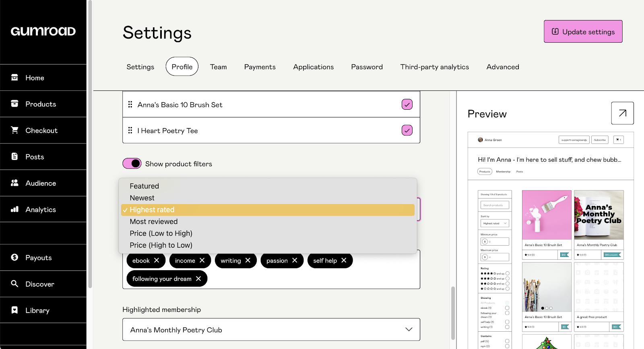644x349 pixels.
Task: Switch to the Payments tab
Action: tap(260, 67)
